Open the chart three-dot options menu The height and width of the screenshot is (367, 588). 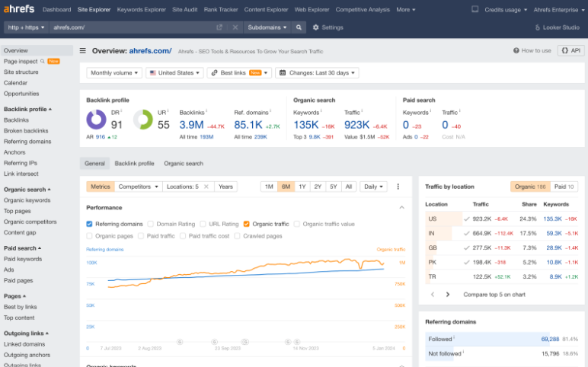pyautogui.click(x=398, y=187)
